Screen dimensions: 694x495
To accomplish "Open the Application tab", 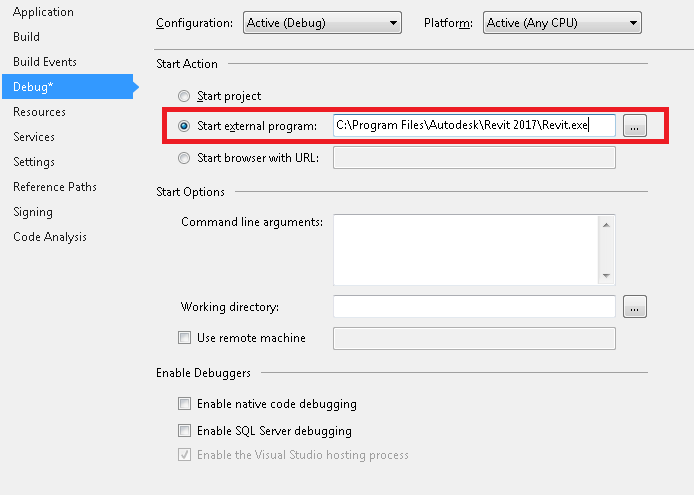I will (43, 12).
